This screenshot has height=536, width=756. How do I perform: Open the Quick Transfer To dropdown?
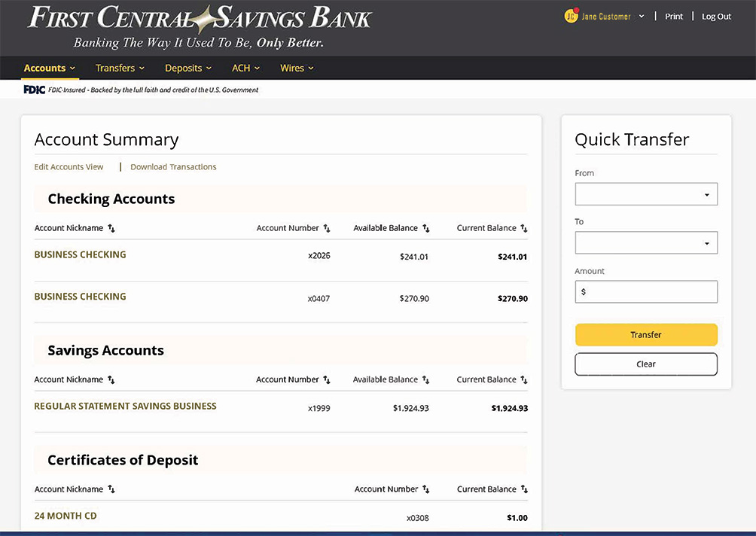(x=646, y=243)
